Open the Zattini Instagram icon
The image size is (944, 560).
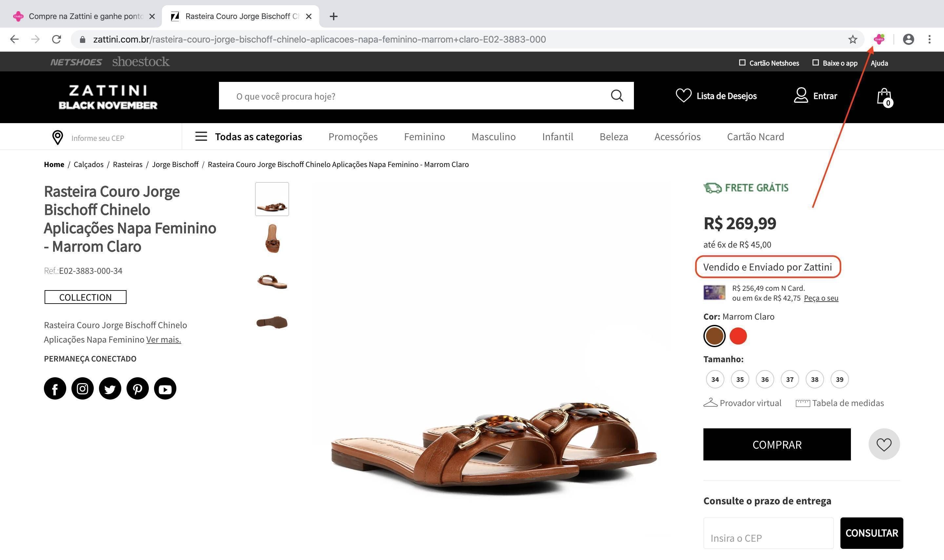pos(82,389)
